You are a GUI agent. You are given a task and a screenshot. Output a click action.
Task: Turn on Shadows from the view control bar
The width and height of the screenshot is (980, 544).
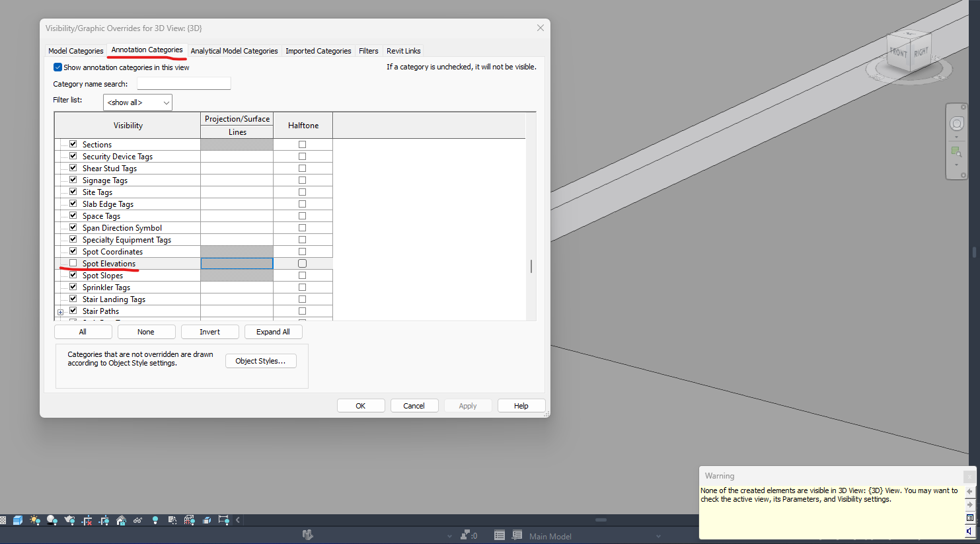pos(52,521)
